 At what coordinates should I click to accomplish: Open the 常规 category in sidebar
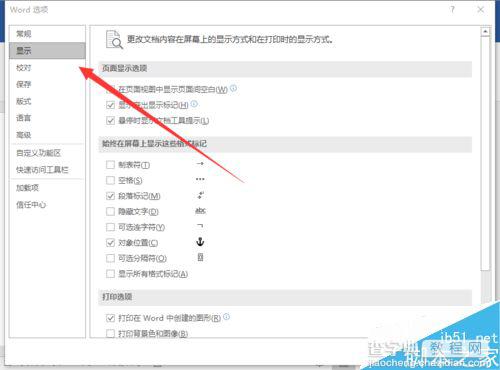click(47, 34)
